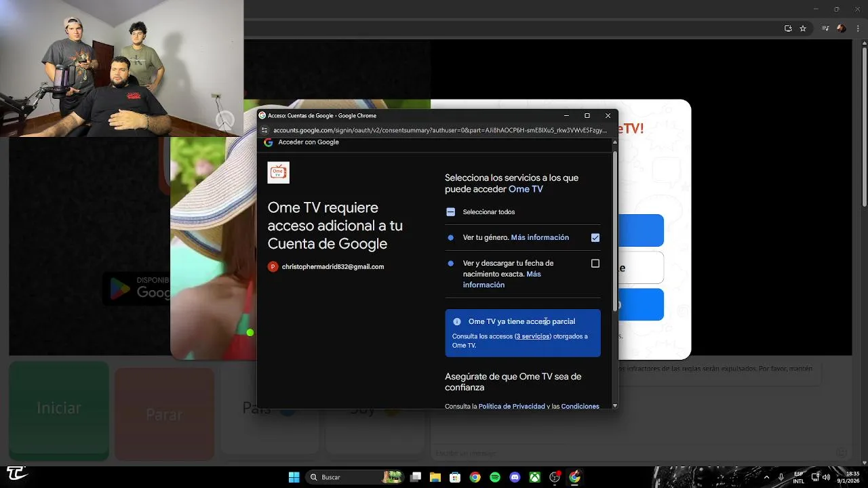Image resolution: width=868 pixels, height=488 pixels.
Task: Click the 'Ome TV ya tiene acceso parcial' text
Action: pyautogui.click(x=521, y=322)
